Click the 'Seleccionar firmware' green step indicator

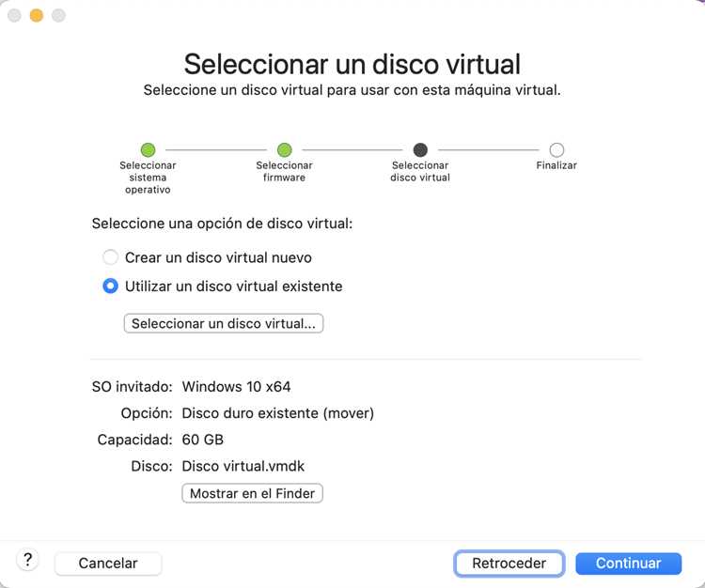click(x=284, y=149)
